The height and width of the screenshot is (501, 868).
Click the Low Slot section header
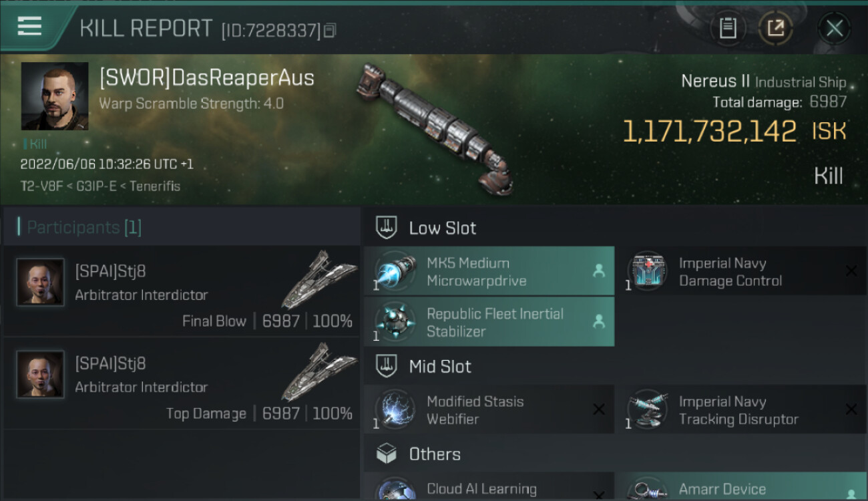pyautogui.click(x=442, y=228)
